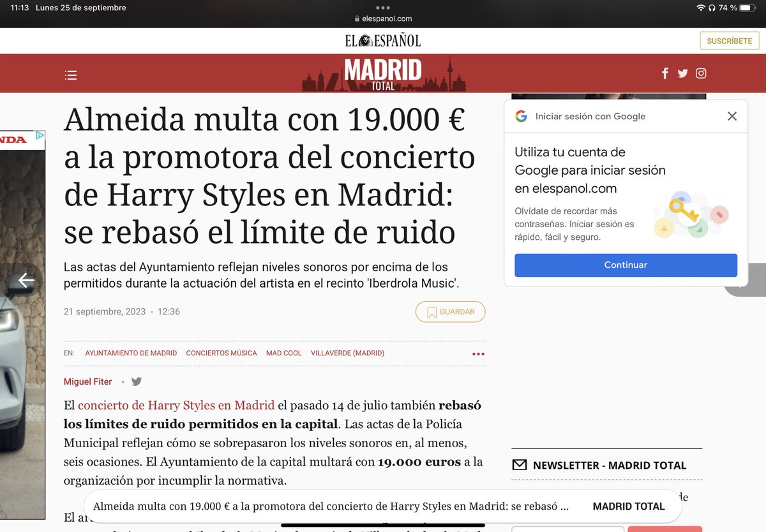This screenshot has height=532, width=766.
Task: Click the subtitle beginning 'Las actas del Ayuntamiento'
Action: click(x=262, y=275)
